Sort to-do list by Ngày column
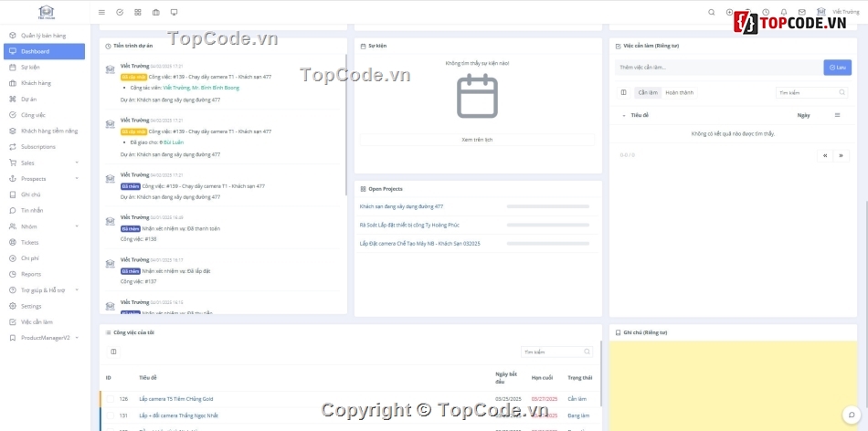The image size is (868, 431). pyautogui.click(x=803, y=116)
